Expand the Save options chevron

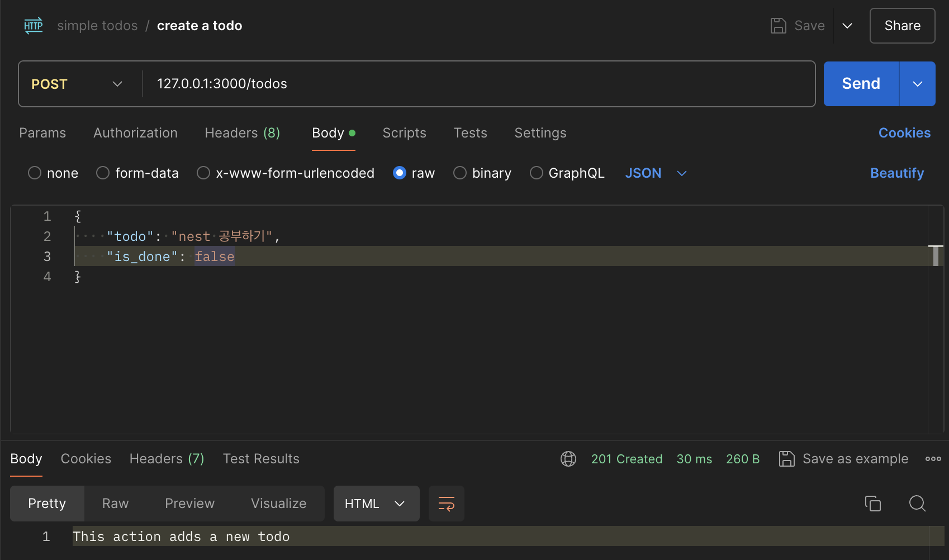(847, 26)
